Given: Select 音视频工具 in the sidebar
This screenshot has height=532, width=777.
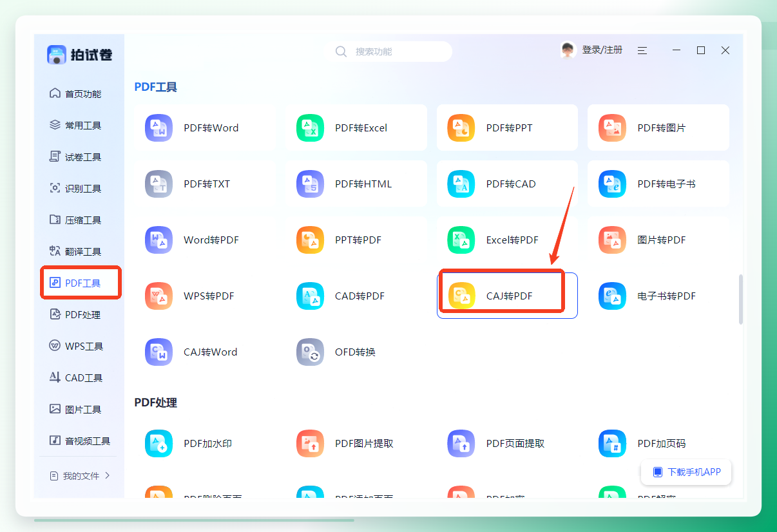Looking at the screenshot, I should (x=80, y=441).
